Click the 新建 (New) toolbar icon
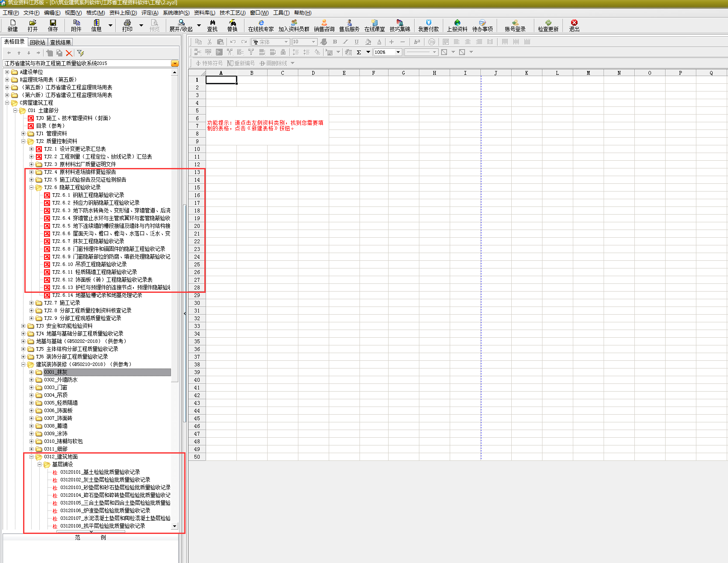This screenshot has width=728, height=563. click(13, 25)
